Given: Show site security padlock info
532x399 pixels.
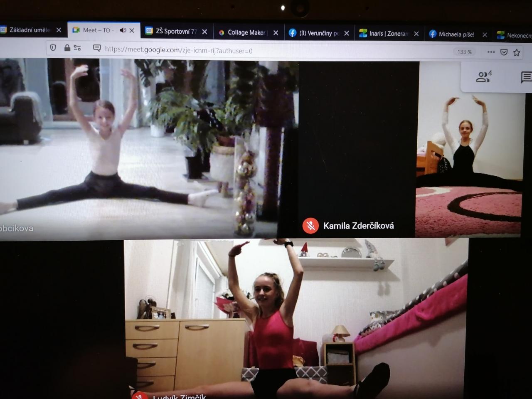Looking at the screenshot, I should click(x=67, y=48).
